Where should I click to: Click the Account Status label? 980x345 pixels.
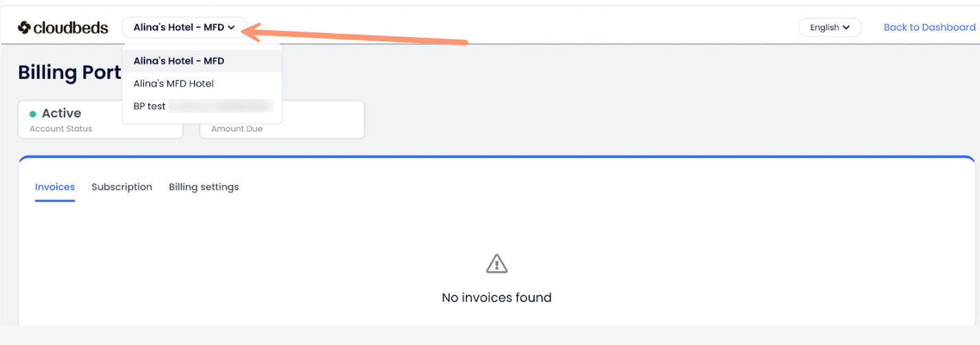tap(61, 129)
